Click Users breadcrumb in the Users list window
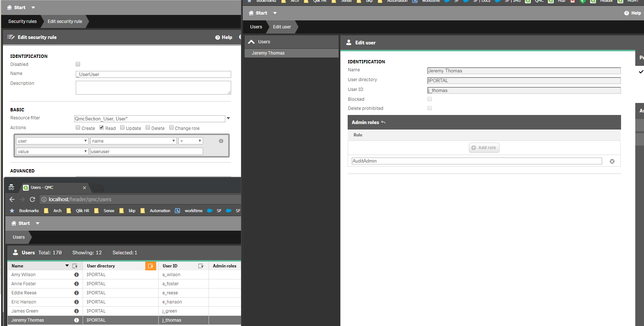 19,237
